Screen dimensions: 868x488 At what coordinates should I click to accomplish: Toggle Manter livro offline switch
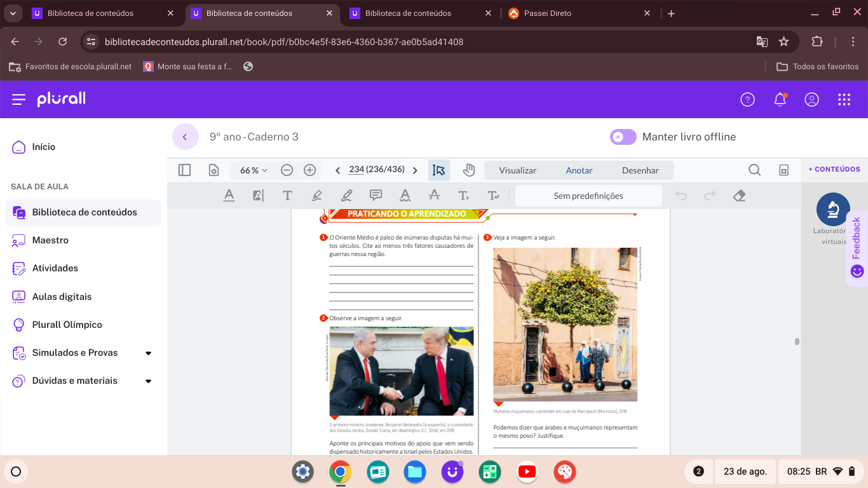tap(623, 137)
